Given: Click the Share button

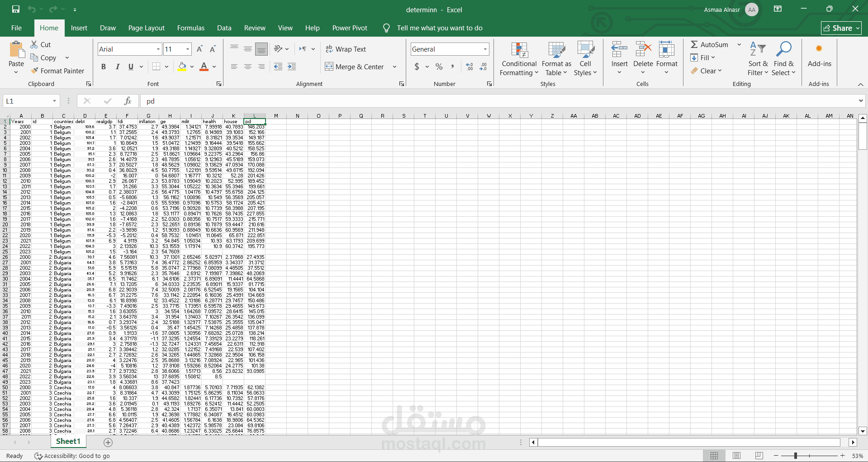Looking at the screenshot, I should 841,28.
